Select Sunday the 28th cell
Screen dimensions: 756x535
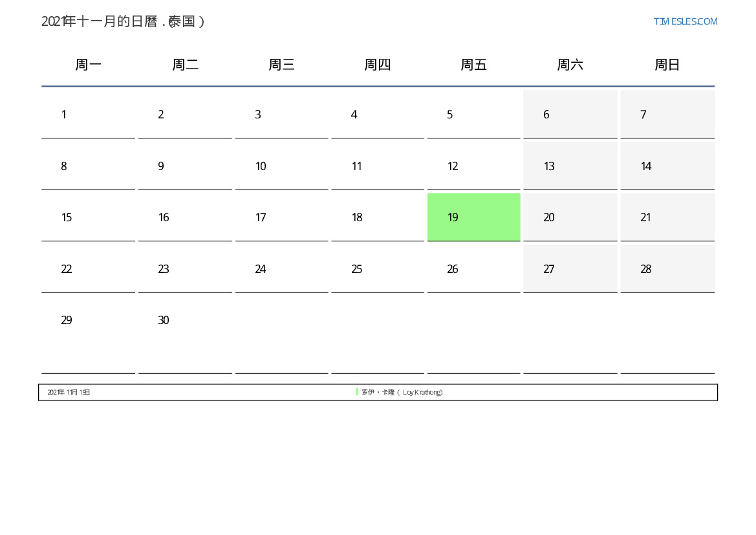[x=667, y=268]
